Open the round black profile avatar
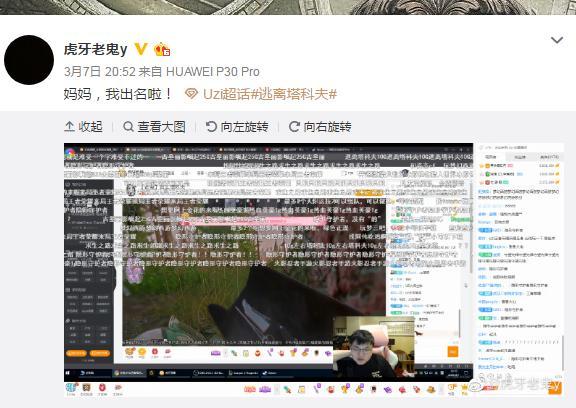The height and width of the screenshot is (408, 576). point(29,60)
